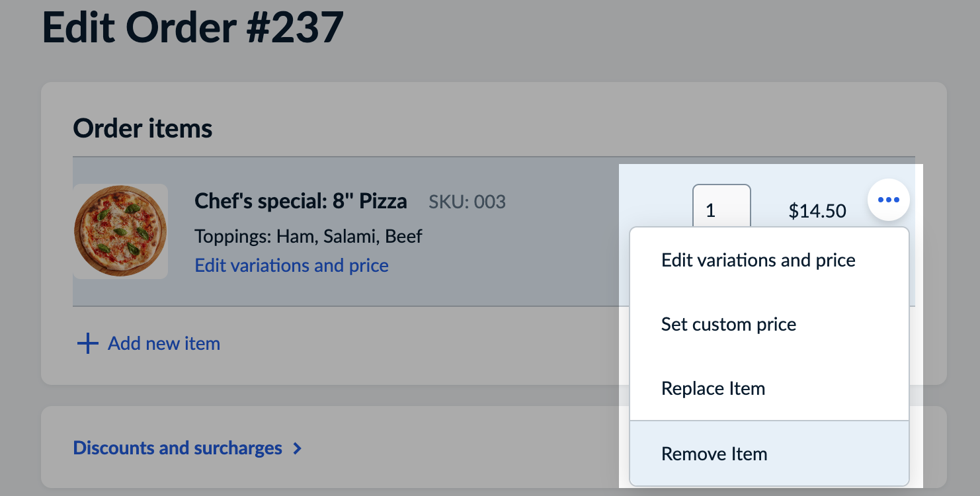The image size is (980, 496).
Task: Choose Remove Item from the menu
Action: (714, 454)
